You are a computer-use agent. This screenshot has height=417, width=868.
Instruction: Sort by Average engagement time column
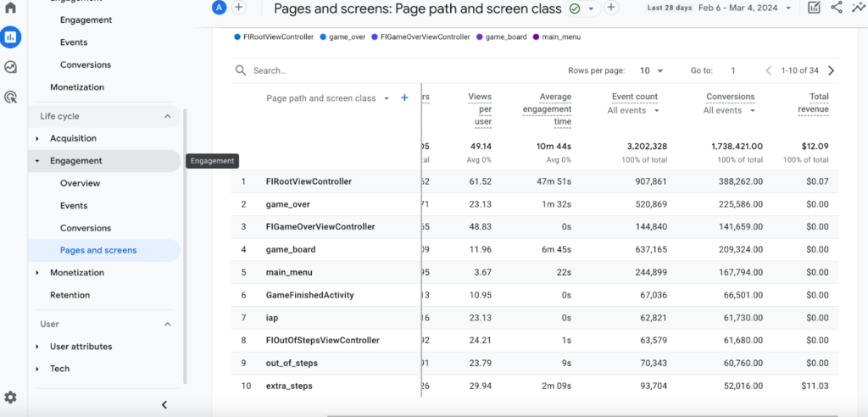pyautogui.click(x=547, y=109)
